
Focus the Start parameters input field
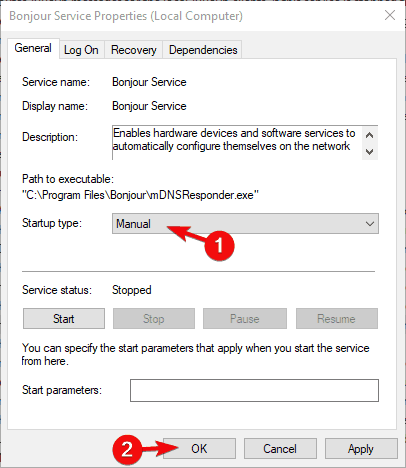click(x=254, y=390)
